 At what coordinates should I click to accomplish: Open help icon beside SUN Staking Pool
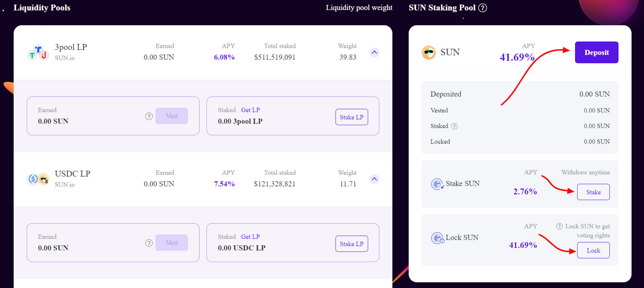(482, 8)
